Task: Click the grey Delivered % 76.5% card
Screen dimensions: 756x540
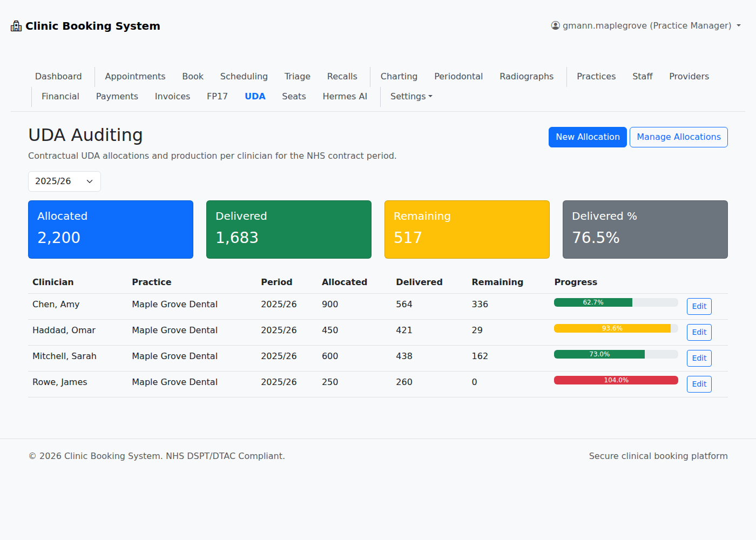Action: [645, 230]
